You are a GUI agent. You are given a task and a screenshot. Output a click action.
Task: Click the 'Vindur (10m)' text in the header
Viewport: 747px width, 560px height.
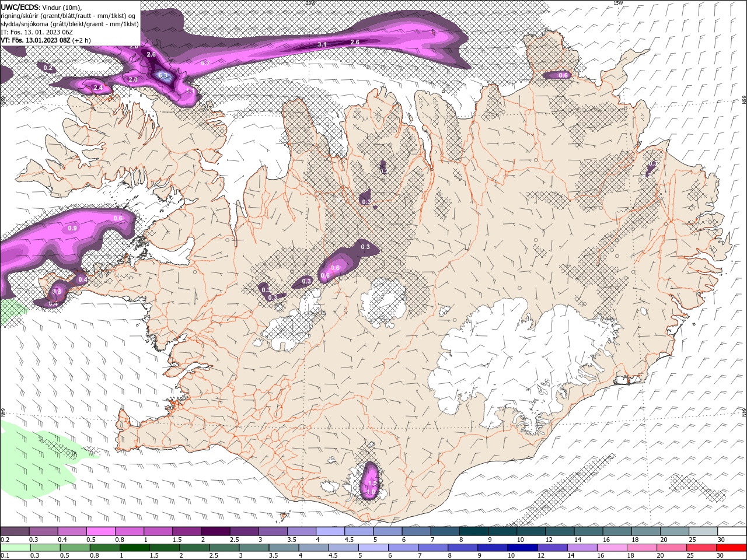pos(62,7)
